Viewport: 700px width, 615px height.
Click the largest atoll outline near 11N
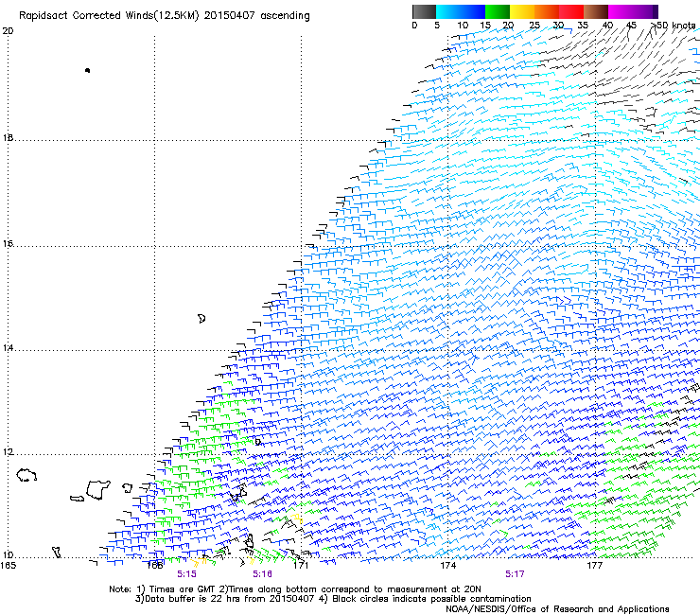pos(97,489)
